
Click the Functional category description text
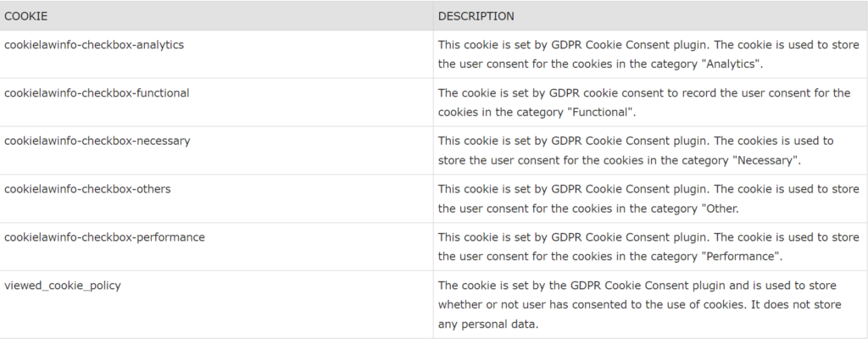pyautogui.click(x=644, y=103)
